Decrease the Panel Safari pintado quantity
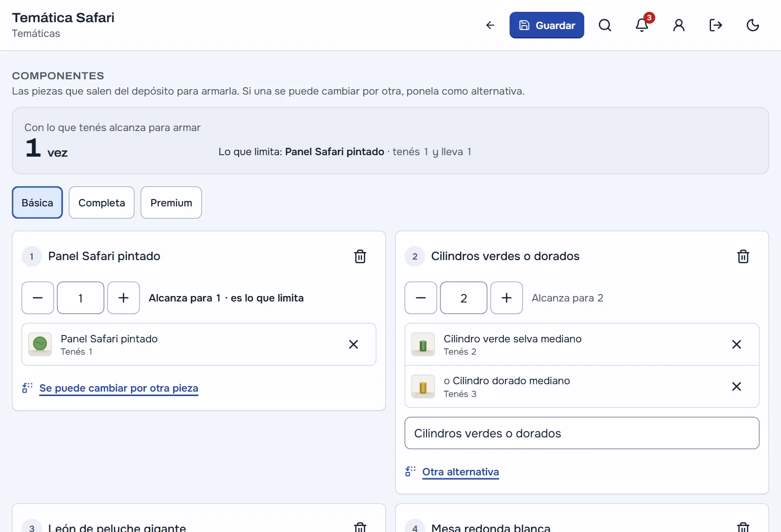Image resolution: width=781 pixels, height=532 pixels. [x=37, y=298]
